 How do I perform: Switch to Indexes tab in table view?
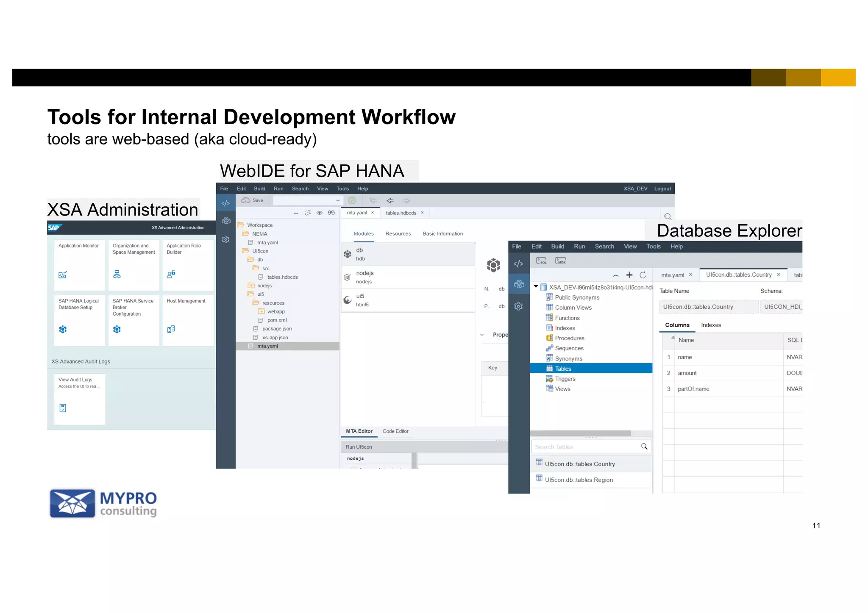coord(711,325)
